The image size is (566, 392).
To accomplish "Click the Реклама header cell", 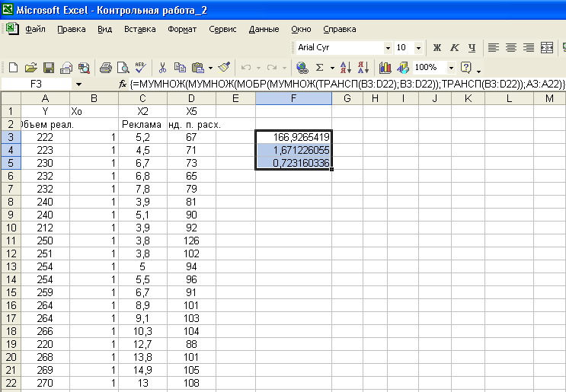I will coord(142,124).
